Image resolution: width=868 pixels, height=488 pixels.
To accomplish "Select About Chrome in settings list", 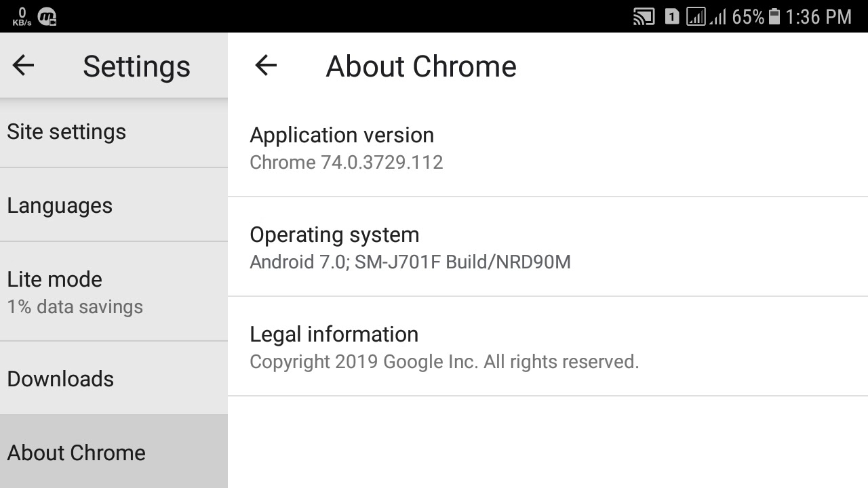I will [114, 451].
